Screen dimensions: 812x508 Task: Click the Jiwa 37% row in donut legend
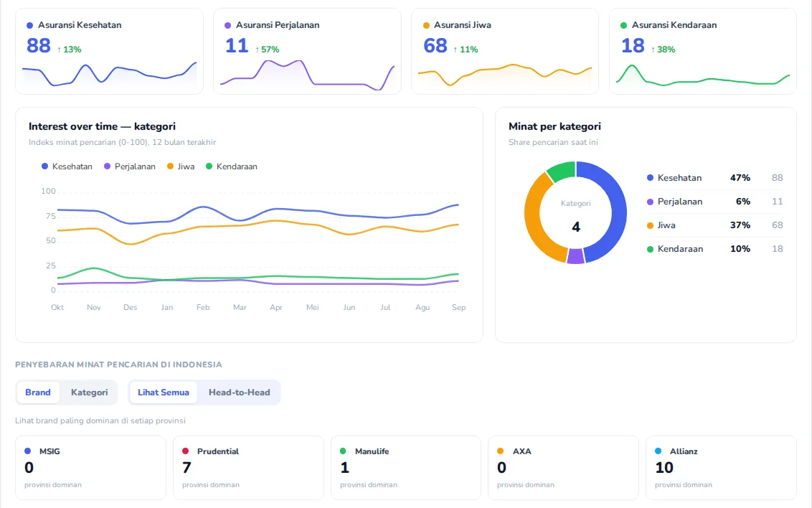click(x=714, y=225)
